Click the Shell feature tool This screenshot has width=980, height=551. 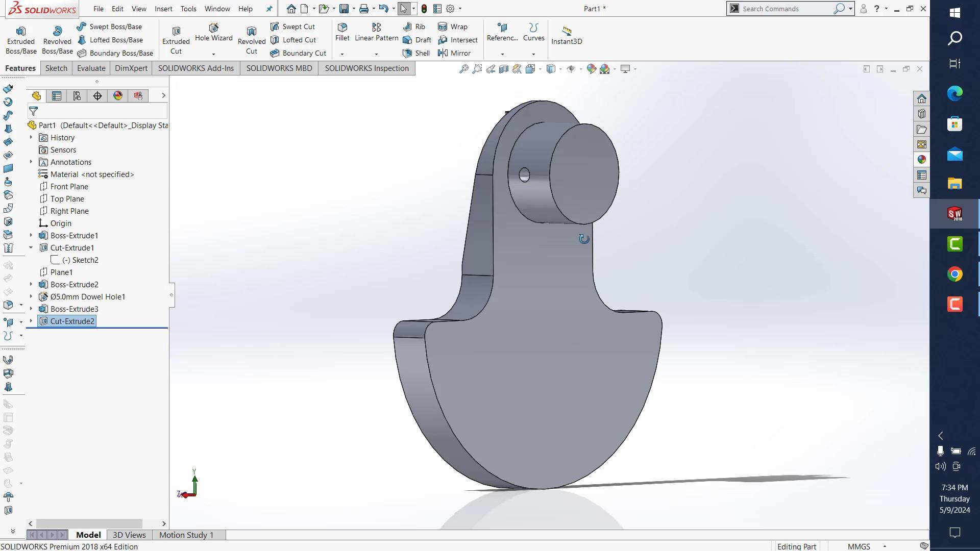(x=416, y=53)
